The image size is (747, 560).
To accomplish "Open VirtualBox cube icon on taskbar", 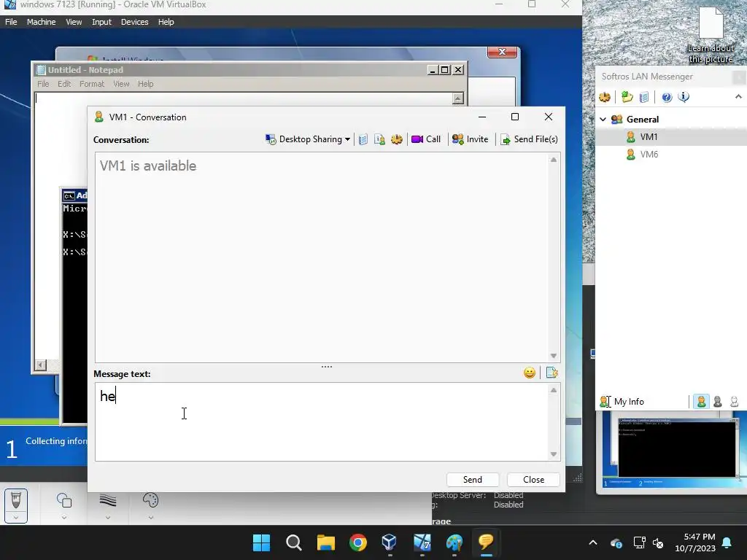I will pyautogui.click(x=390, y=542).
